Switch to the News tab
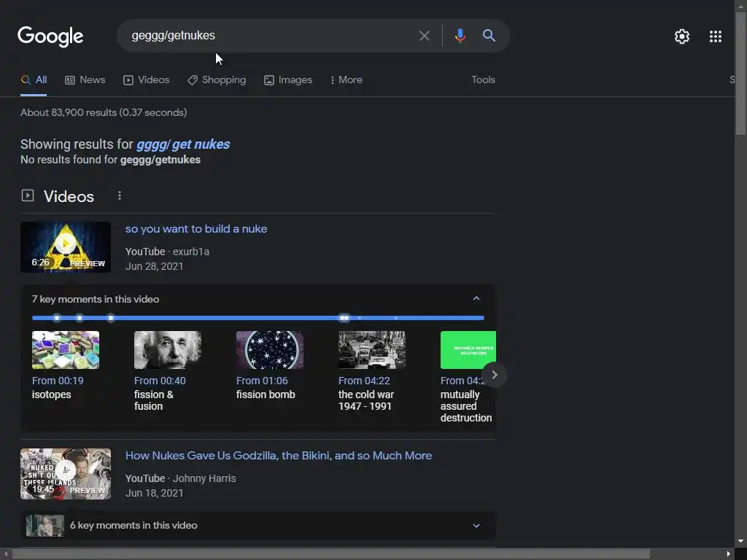 point(85,80)
